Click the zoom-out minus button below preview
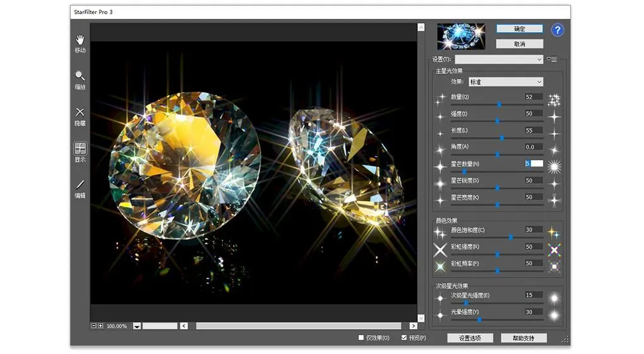This screenshot has width=644, height=354. (94, 326)
